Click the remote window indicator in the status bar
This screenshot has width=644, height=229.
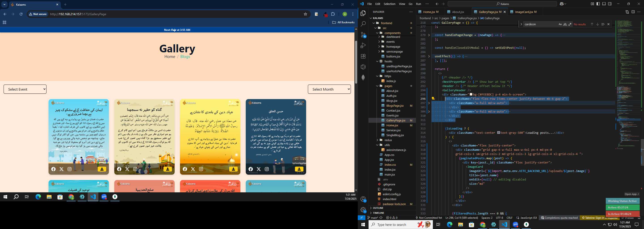coord(362,218)
